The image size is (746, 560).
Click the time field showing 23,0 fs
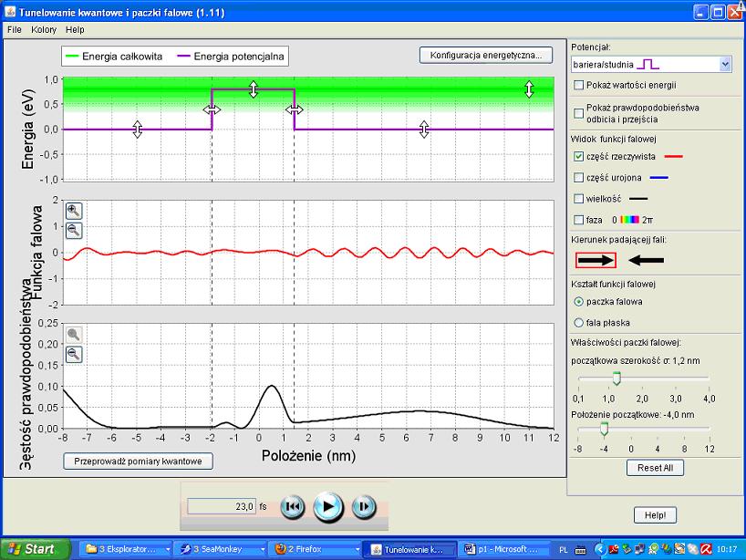(222, 506)
